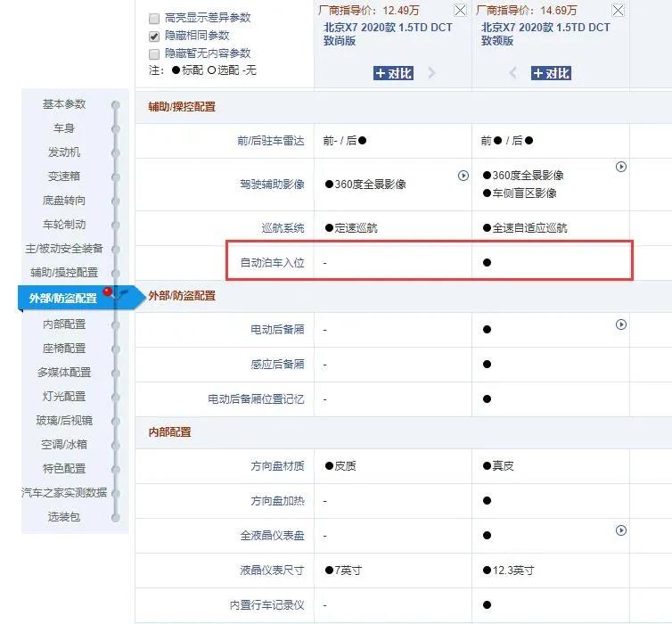Open 汽车之家实测数据 in the sidebar
672x624 pixels.
64,492
